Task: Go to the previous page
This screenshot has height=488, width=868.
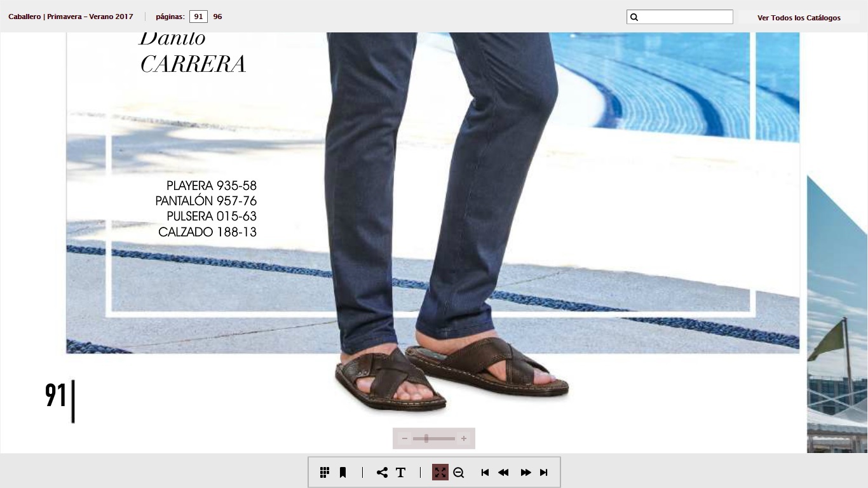Action: pyautogui.click(x=503, y=472)
